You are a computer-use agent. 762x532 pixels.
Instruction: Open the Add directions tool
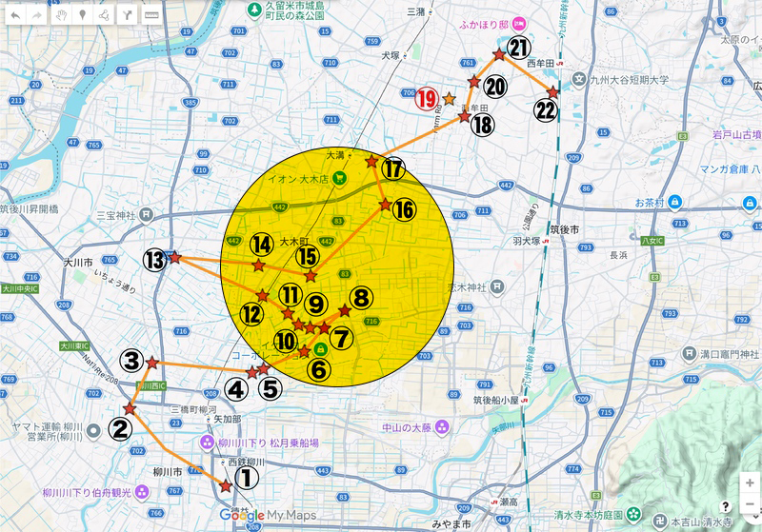point(129,16)
